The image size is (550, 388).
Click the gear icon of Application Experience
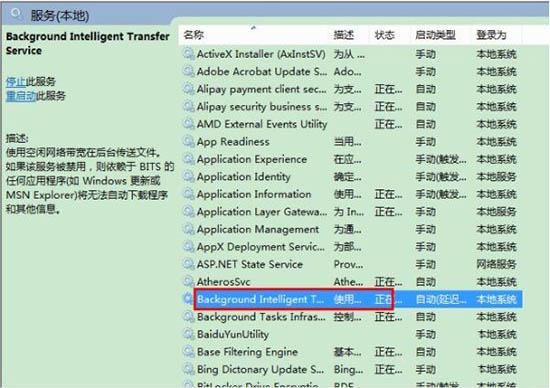coord(188,159)
